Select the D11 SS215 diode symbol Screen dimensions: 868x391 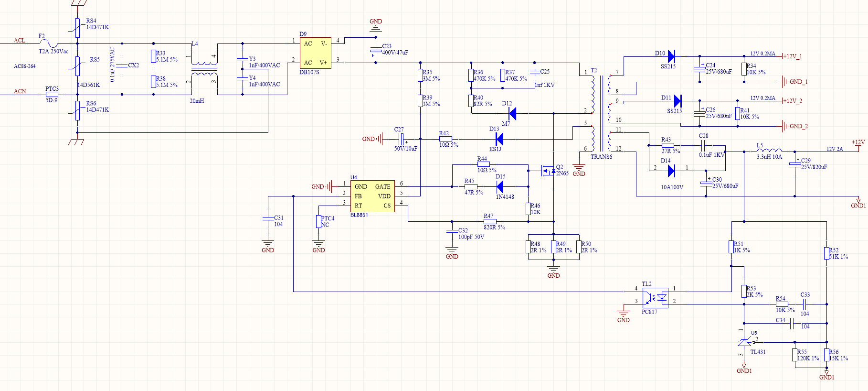click(677, 101)
